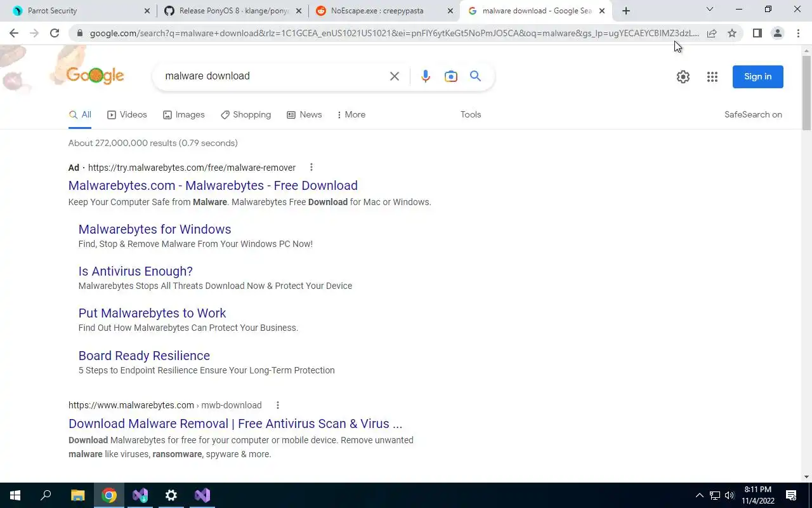The height and width of the screenshot is (508, 812).
Task: Close the PonyOS GitHub tab
Action: 299,11
